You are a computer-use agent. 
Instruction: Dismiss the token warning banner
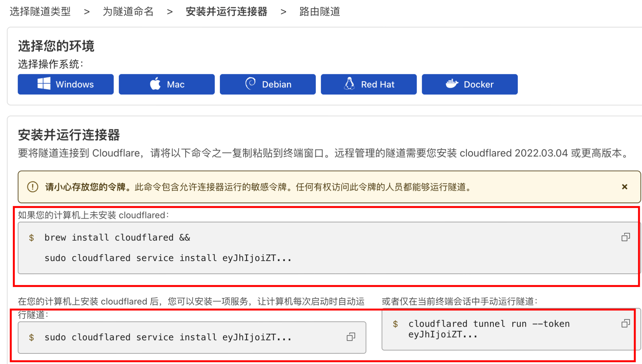(x=624, y=187)
